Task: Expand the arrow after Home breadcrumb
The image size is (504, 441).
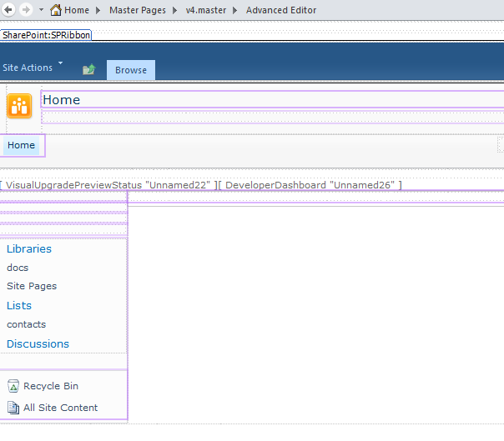Action: click(x=98, y=10)
